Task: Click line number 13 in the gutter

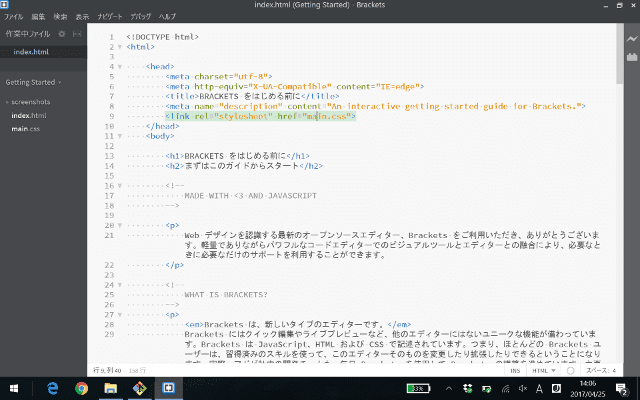Action: coord(109,156)
